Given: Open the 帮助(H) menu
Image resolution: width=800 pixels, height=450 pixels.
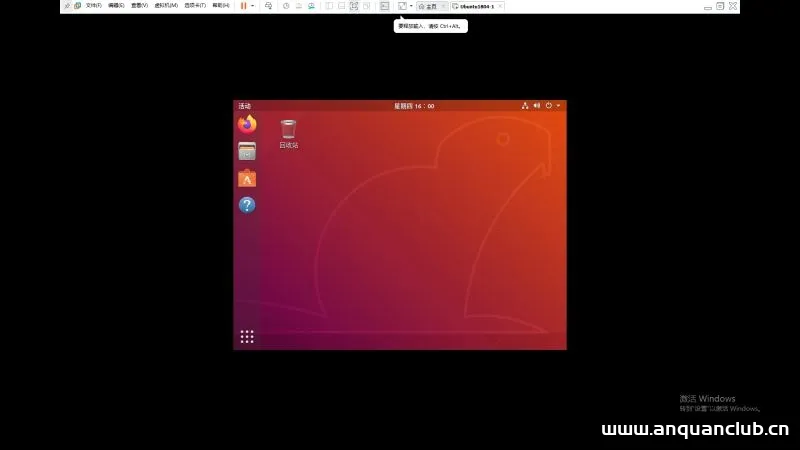Looking at the screenshot, I should pos(220,6).
